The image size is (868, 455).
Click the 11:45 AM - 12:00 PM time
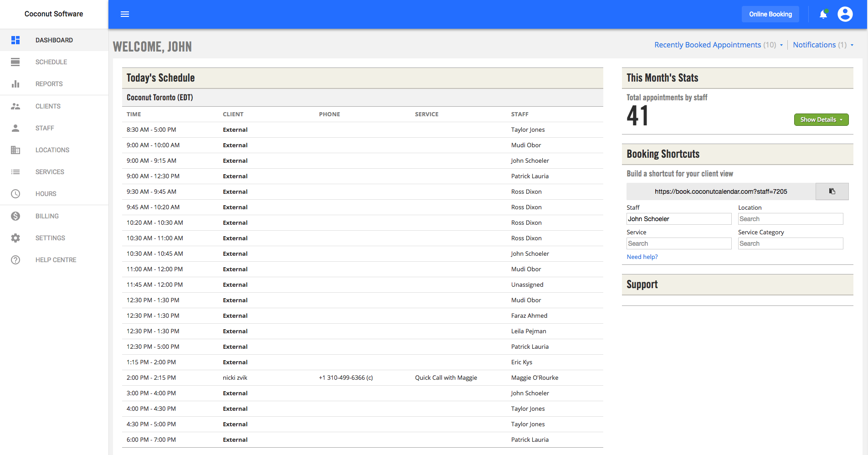(x=155, y=284)
